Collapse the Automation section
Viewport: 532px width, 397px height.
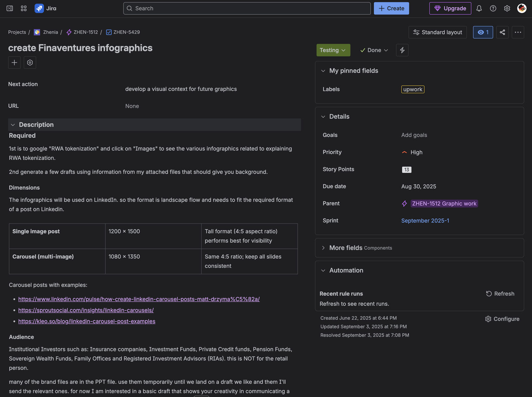point(323,270)
